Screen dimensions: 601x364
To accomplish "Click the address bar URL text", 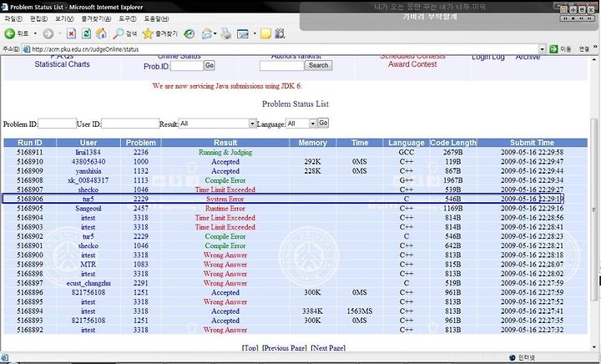I will [85, 49].
